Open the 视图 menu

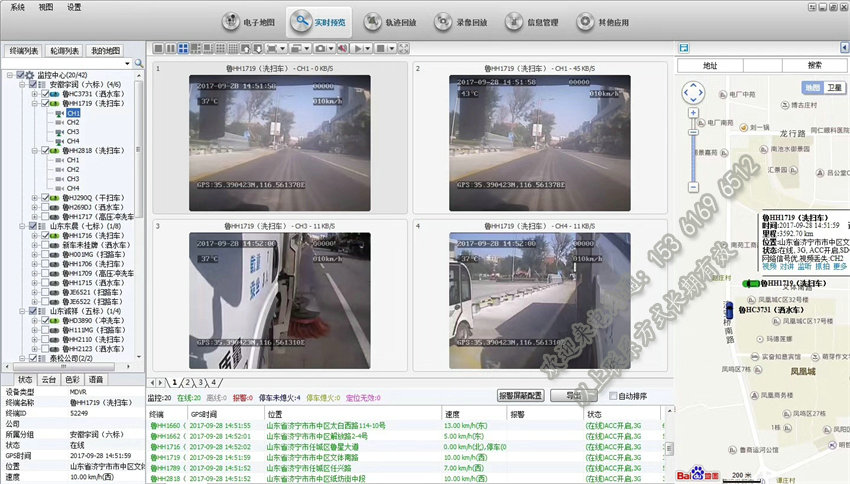click(46, 7)
